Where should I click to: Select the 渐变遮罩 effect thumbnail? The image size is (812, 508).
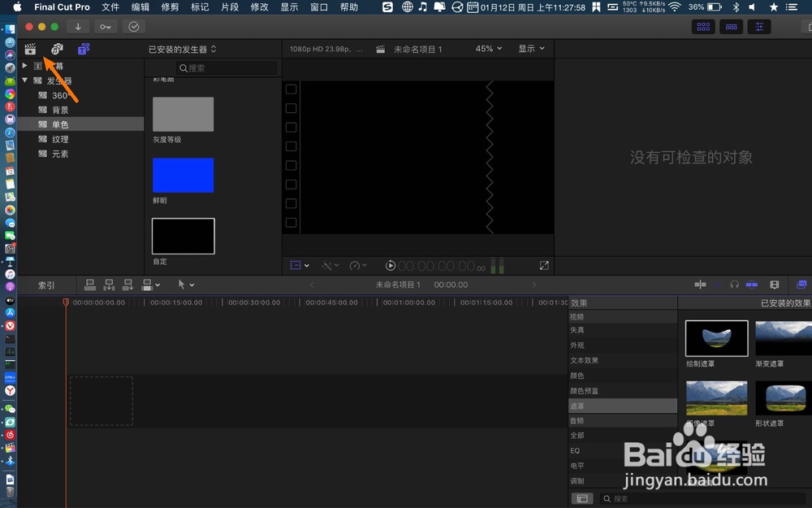784,338
